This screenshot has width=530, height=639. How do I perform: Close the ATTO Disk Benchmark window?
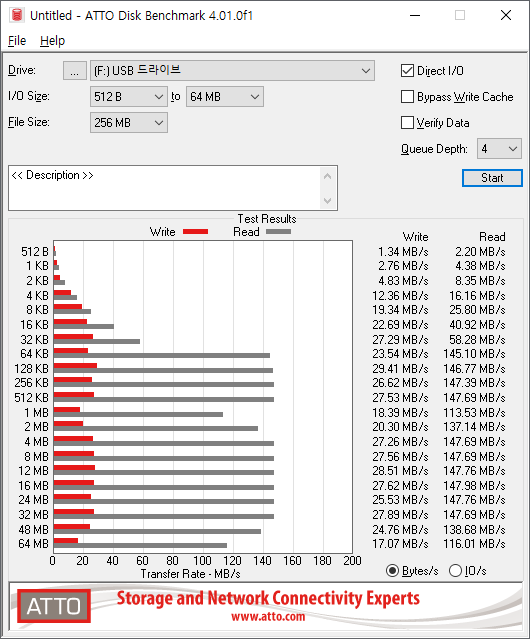click(506, 15)
